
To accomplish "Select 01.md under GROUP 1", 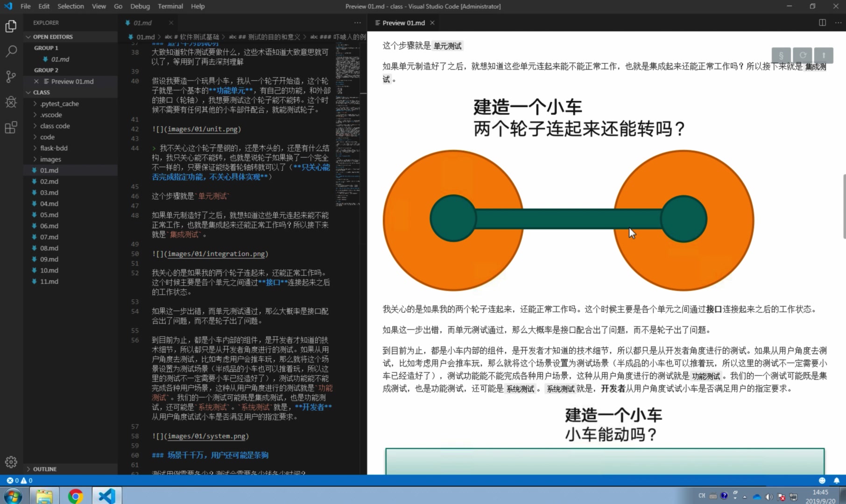I will 70,59.
